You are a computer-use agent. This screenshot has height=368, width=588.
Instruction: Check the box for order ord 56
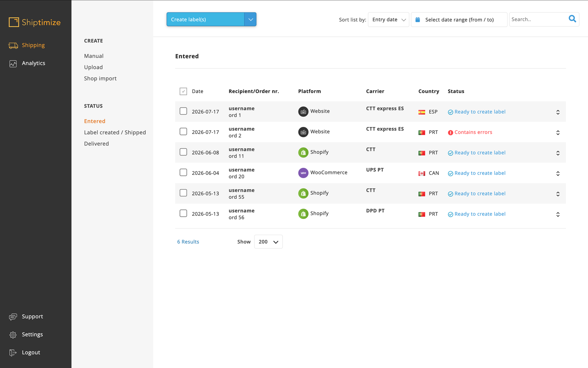183,213
